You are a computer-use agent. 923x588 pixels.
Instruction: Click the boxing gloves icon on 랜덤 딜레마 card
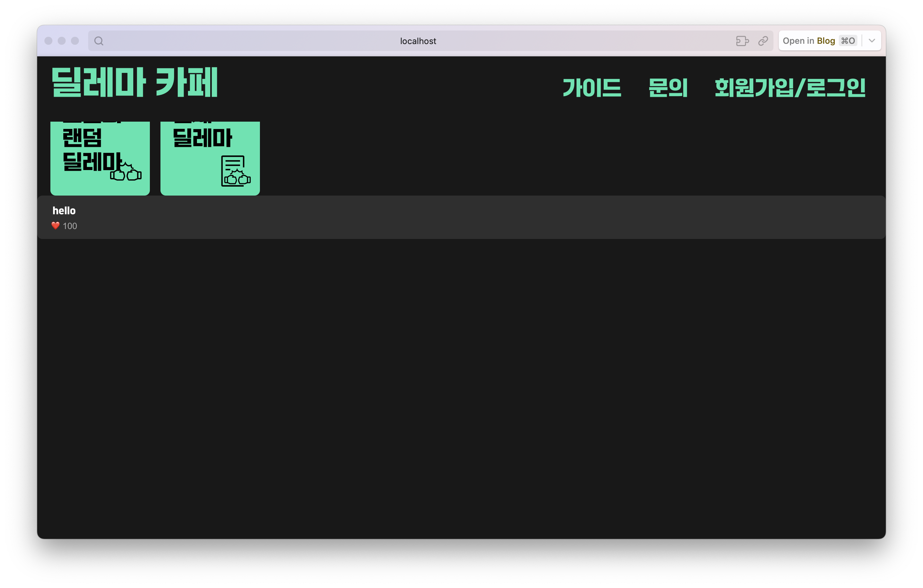pyautogui.click(x=126, y=172)
